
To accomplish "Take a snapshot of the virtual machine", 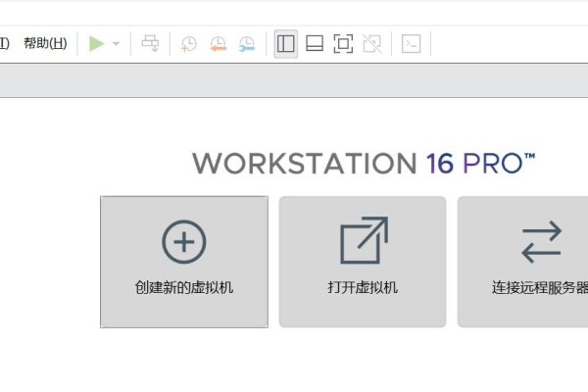I will click(x=188, y=44).
